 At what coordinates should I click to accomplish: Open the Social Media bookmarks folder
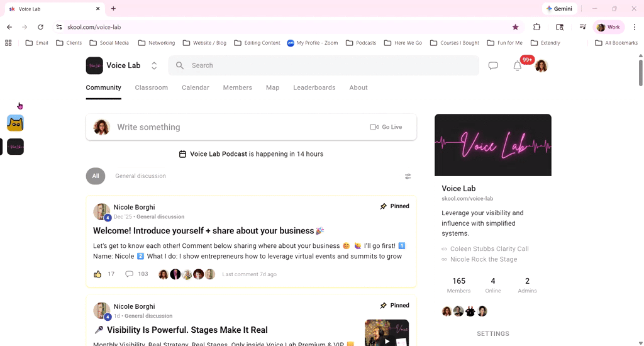coord(109,43)
